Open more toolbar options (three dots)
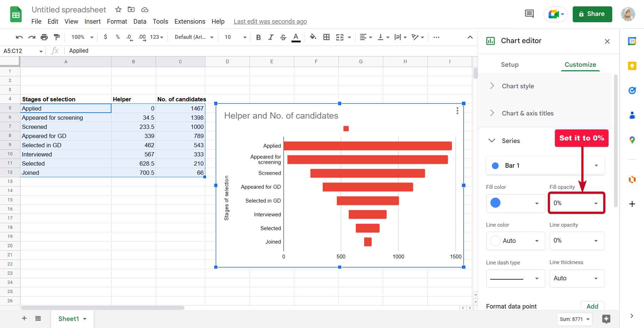The height and width of the screenshot is (328, 644). tap(436, 37)
